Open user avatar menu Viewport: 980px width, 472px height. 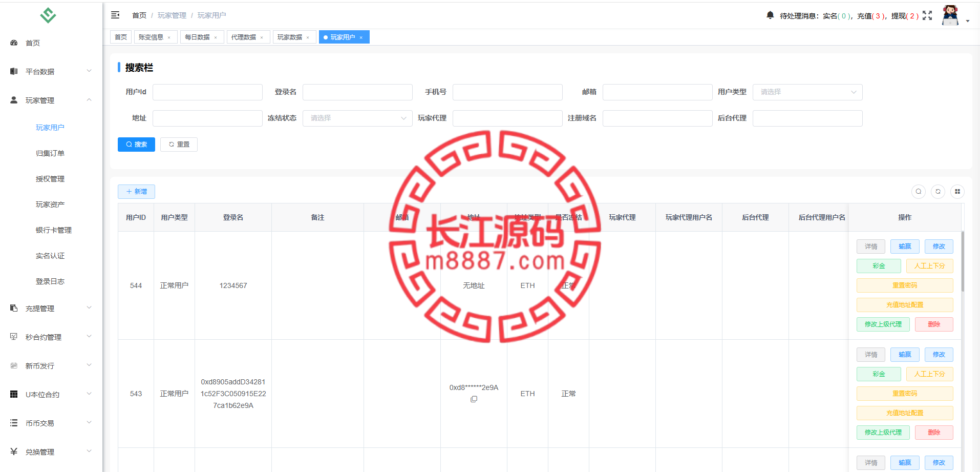coord(950,15)
